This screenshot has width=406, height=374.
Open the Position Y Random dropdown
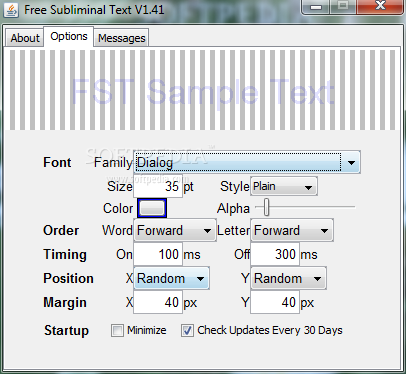(289, 278)
